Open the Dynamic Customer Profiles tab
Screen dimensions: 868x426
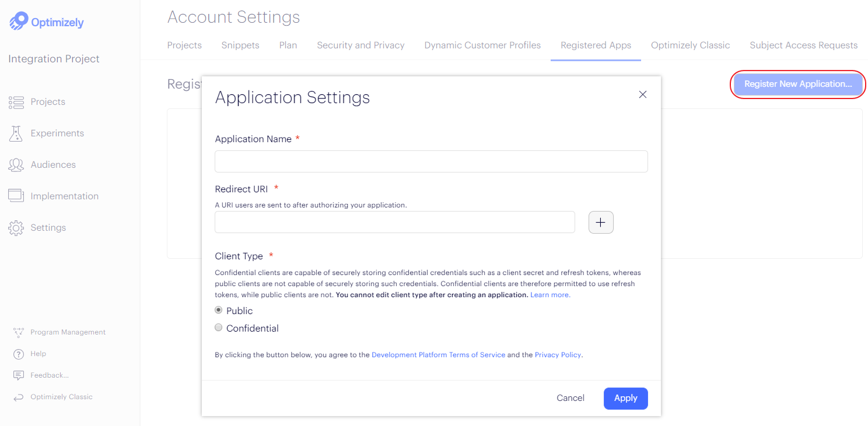(x=482, y=45)
